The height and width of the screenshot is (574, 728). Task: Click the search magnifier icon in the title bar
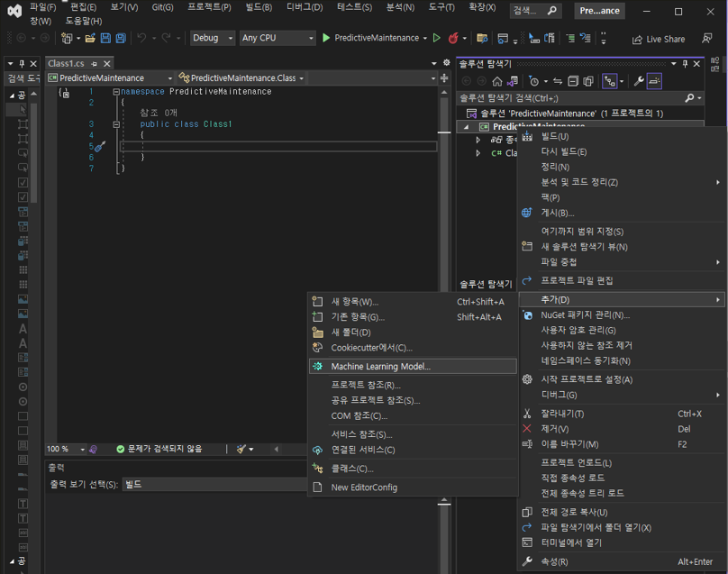coord(551,10)
